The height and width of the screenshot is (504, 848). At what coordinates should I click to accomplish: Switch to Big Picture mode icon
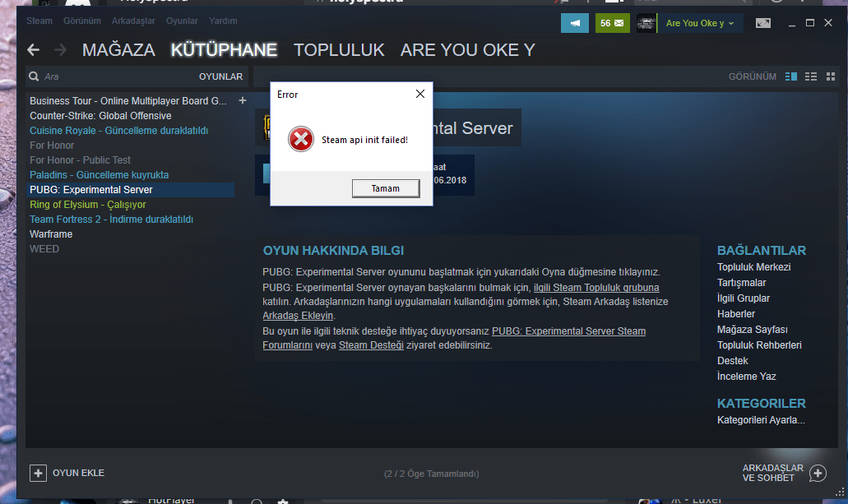(763, 23)
